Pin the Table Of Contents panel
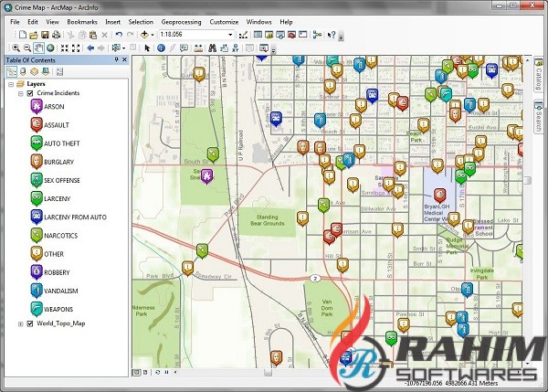The width and height of the screenshot is (548, 392). tap(116, 60)
